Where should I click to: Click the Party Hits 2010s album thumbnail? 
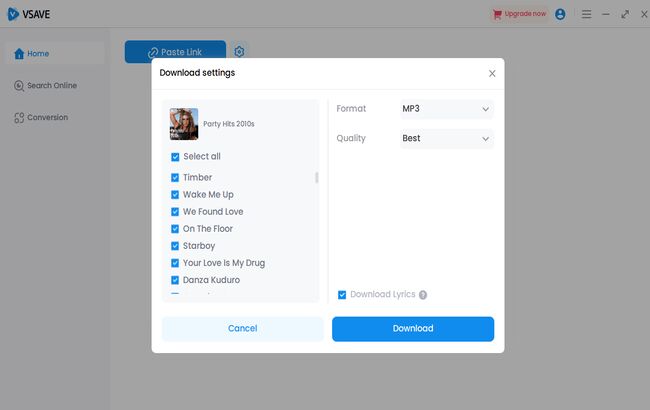point(184,124)
